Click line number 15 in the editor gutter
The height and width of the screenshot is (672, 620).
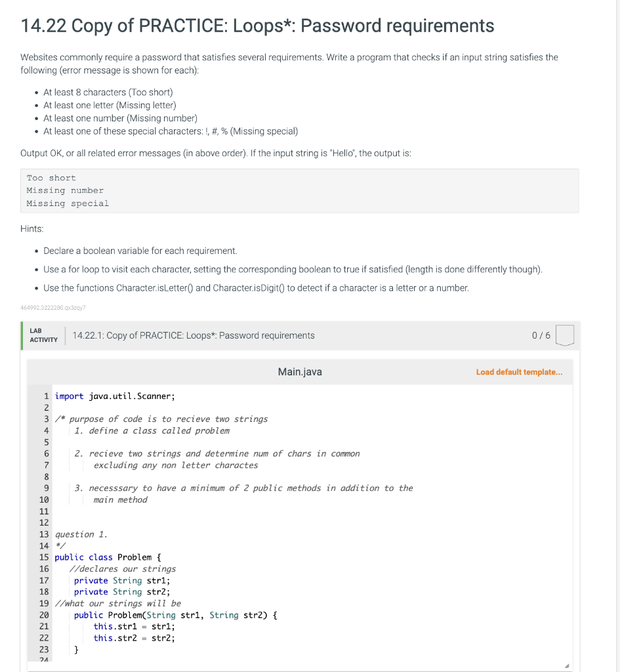click(46, 557)
